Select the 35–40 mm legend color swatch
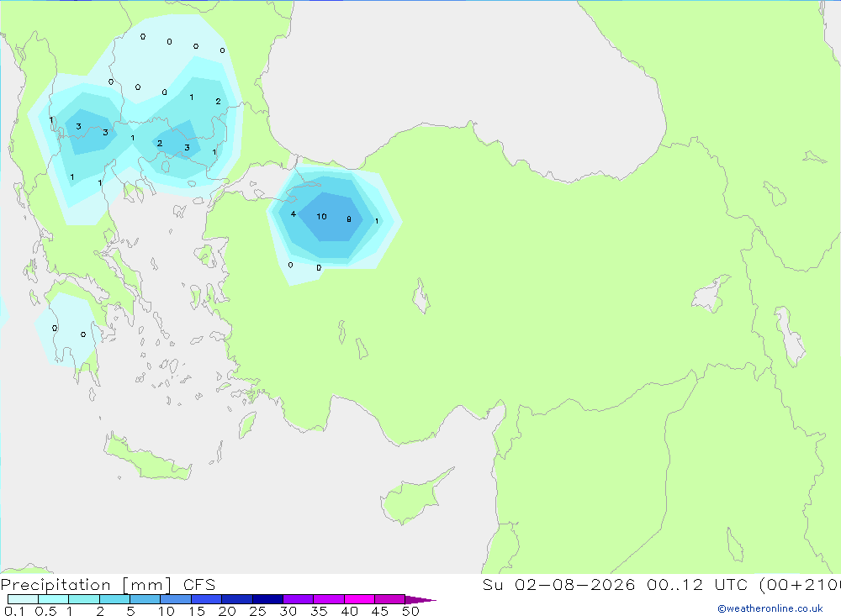 pyautogui.click(x=329, y=599)
